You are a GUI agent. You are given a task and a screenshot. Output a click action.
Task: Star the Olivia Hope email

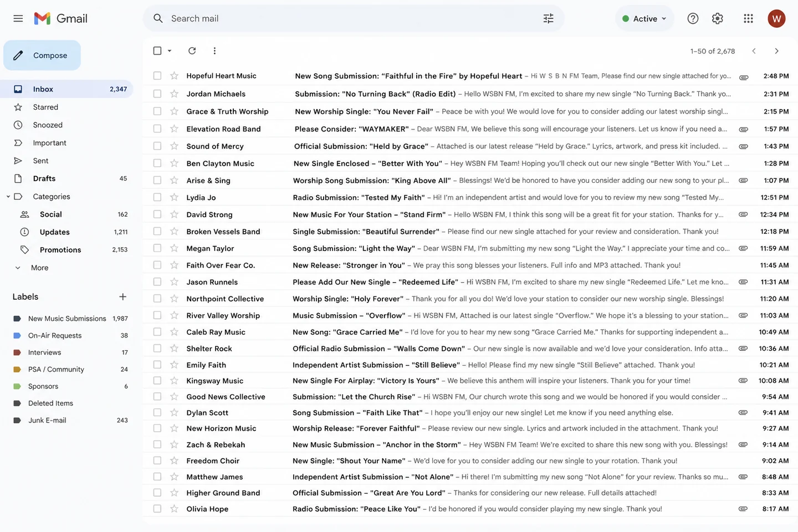pos(174,509)
